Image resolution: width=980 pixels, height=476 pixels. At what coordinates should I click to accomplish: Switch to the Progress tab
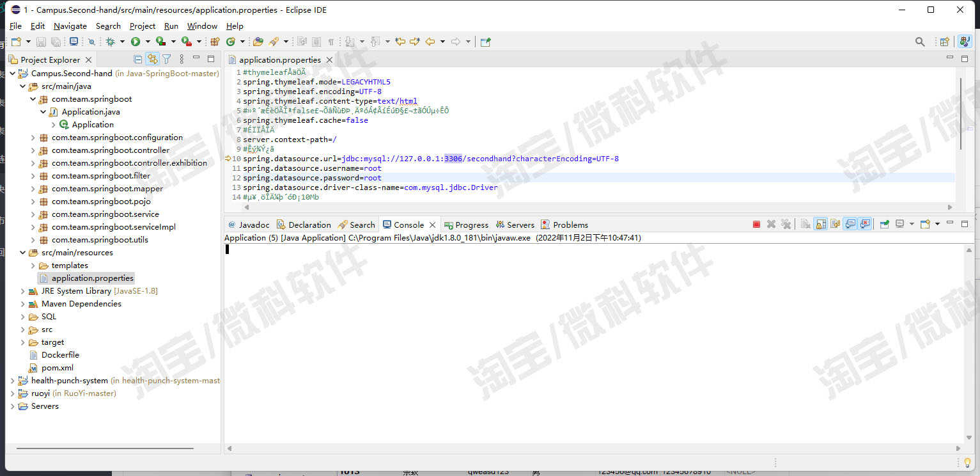click(467, 225)
